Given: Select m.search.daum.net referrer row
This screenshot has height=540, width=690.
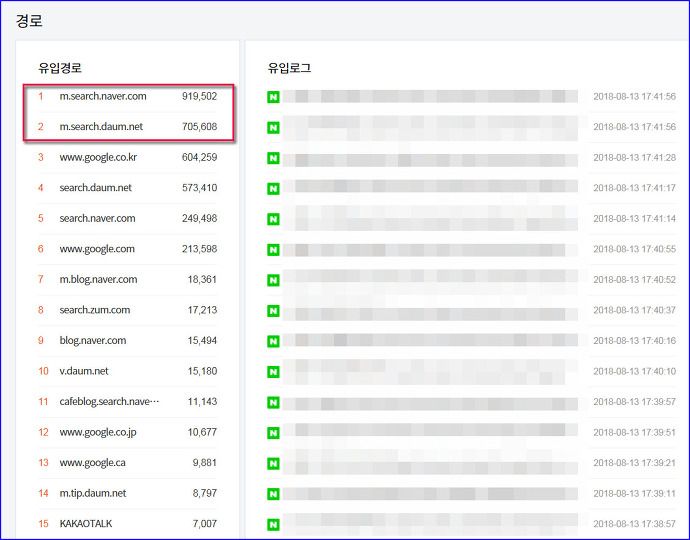Looking at the screenshot, I should [x=128, y=127].
